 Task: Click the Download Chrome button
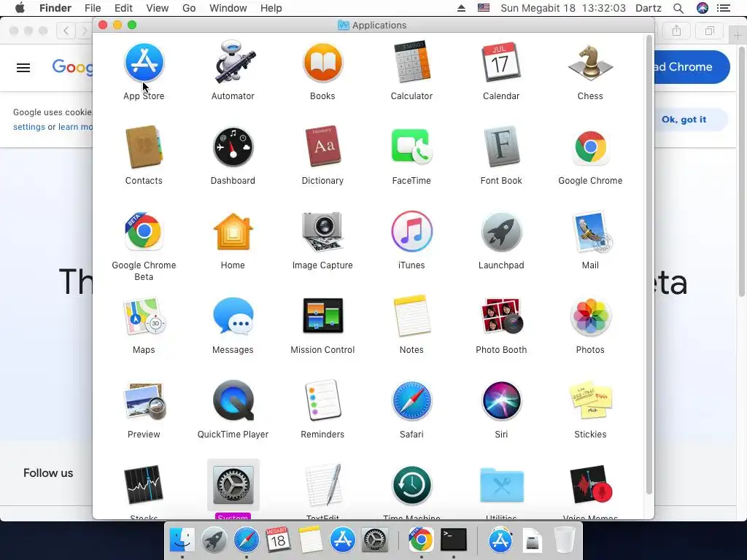coord(692,67)
